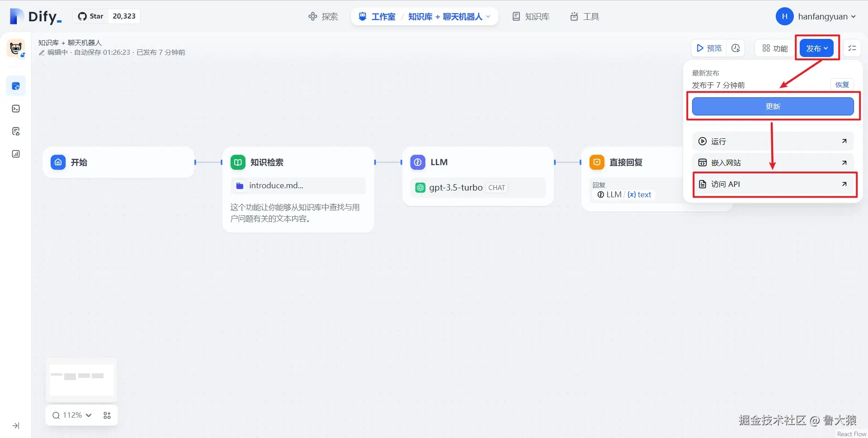Click 恢复 (Restore) in the publish panel
This screenshot has height=438, width=868.
click(x=842, y=85)
